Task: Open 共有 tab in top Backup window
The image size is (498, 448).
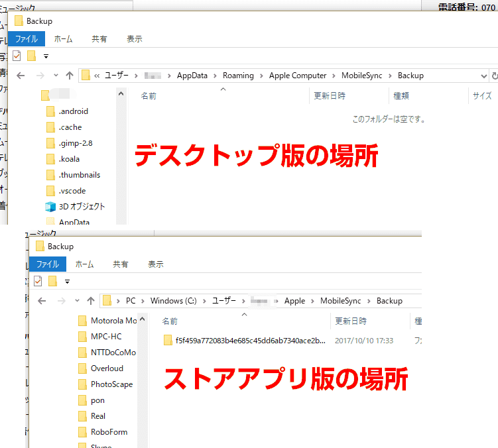Action: click(x=99, y=38)
